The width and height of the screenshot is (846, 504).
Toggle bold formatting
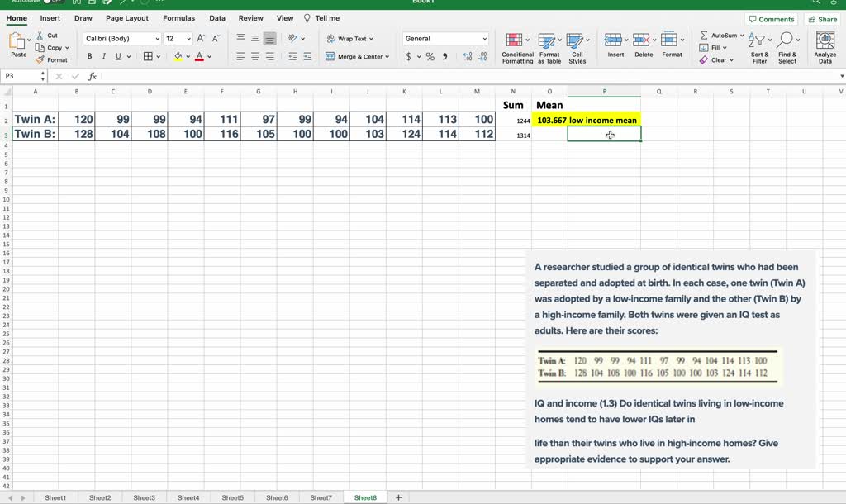coord(90,57)
